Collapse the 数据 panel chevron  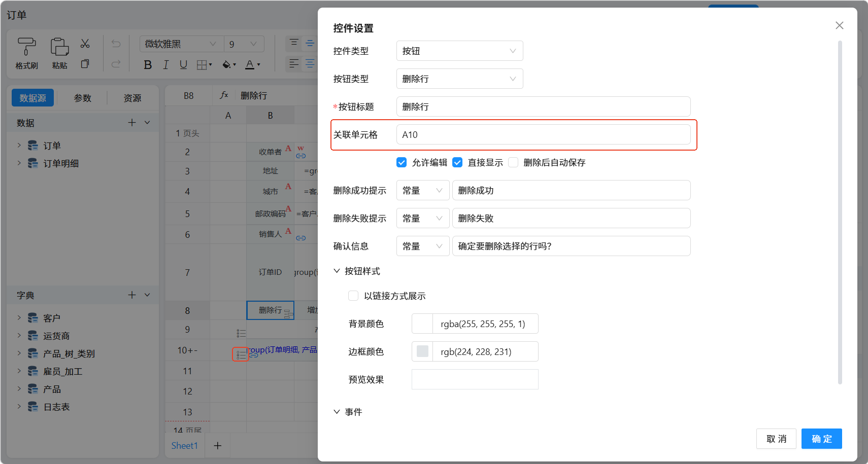[x=147, y=122]
